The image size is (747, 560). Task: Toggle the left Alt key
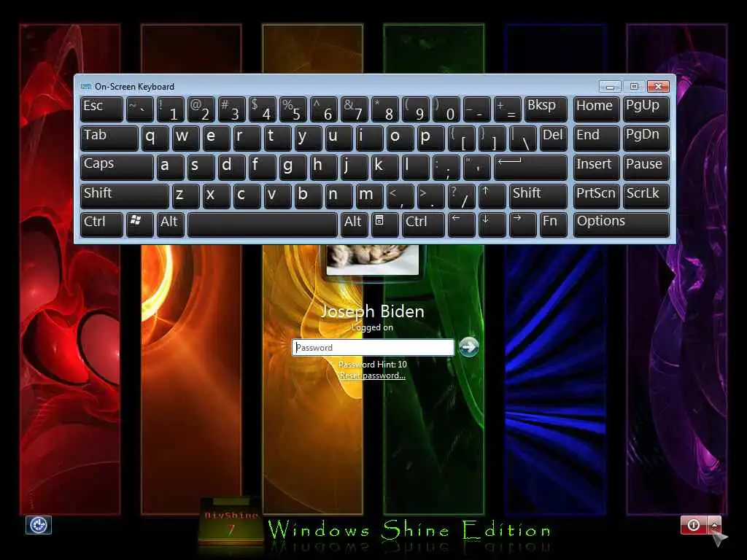click(170, 225)
